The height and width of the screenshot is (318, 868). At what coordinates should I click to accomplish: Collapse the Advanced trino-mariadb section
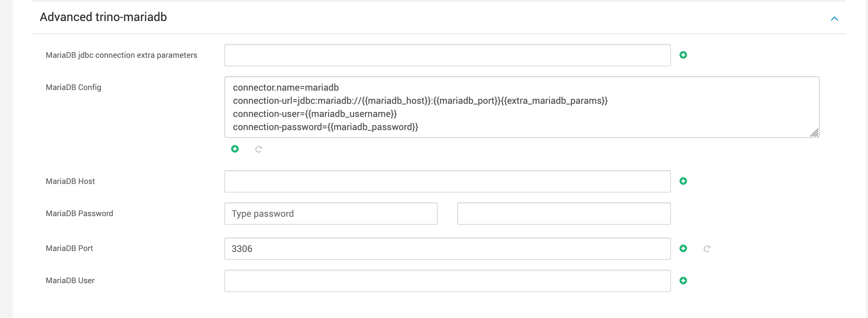tap(834, 18)
